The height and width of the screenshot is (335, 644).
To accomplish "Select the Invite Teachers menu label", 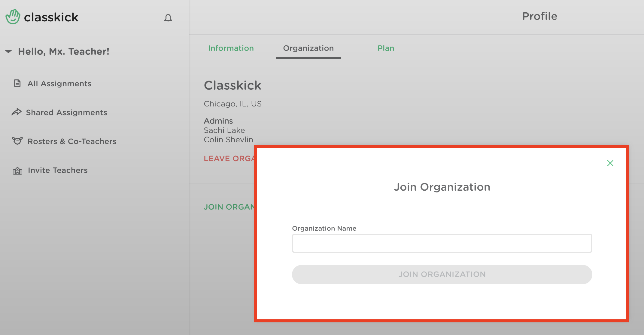I will pos(58,170).
